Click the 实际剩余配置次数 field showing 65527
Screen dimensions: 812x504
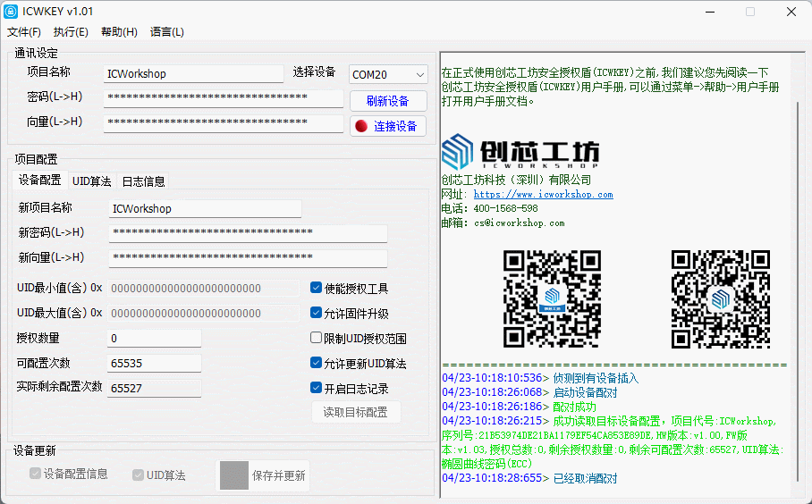click(x=154, y=388)
